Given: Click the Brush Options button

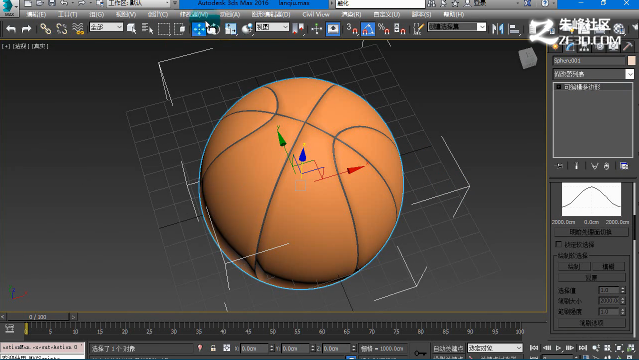Looking at the screenshot, I should (x=591, y=323).
